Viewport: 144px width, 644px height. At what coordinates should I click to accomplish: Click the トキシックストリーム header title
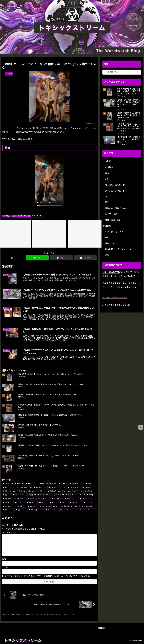click(x=72, y=28)
